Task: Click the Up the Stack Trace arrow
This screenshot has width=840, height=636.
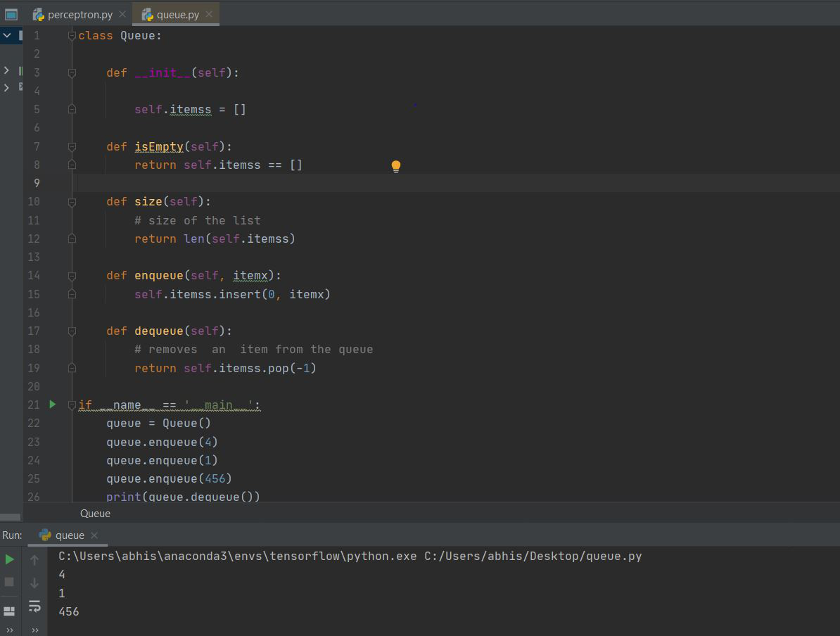Action: (34, 561)
